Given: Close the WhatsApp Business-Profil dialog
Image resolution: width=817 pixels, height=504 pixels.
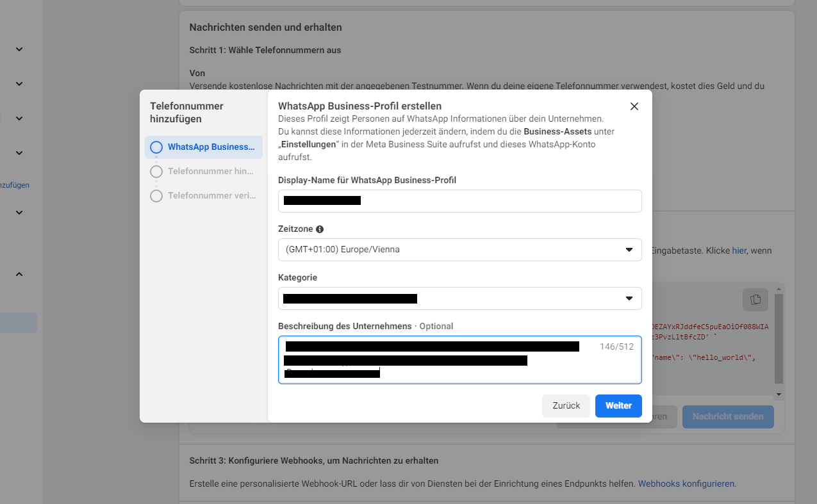Looking at the screenshot, I should (634, 106).
